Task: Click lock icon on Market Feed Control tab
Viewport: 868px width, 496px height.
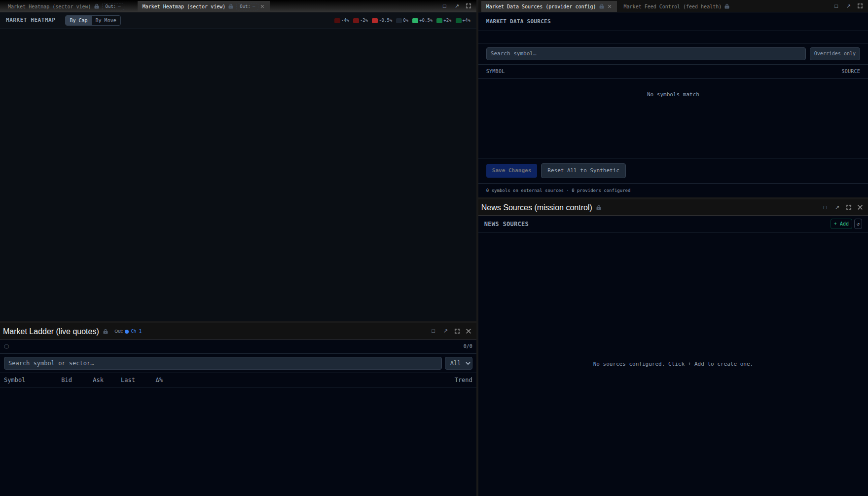Action: (x=727, y=6)
